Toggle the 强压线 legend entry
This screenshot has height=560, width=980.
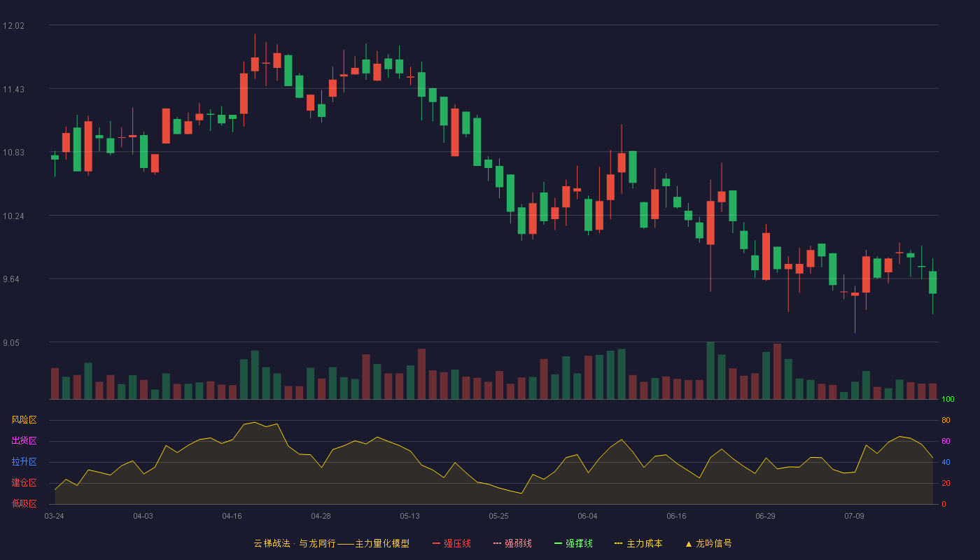[451, 543]
